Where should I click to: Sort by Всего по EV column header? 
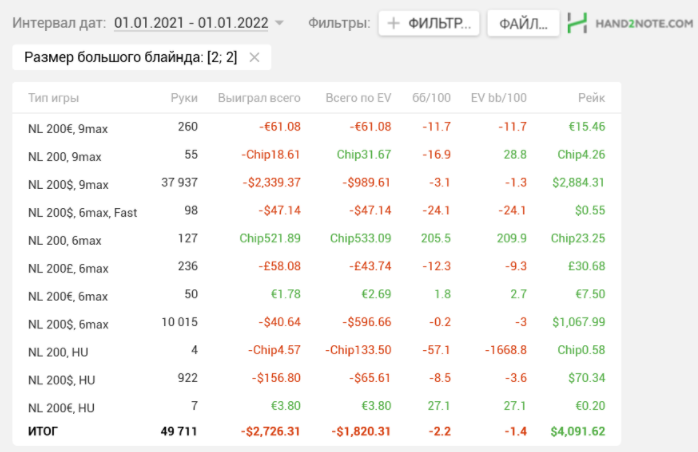pyautogui.click(x=358, y=98)
